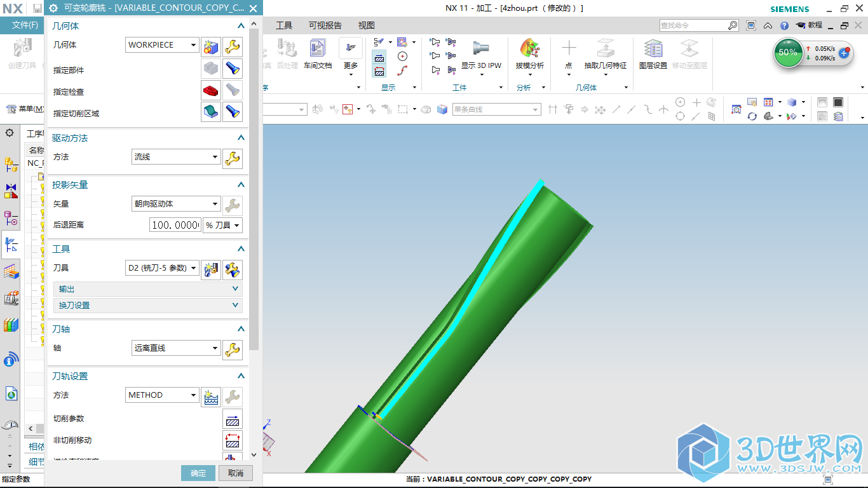The width and height of the screenshot is (868, 488).
Task: Select specify cut area icon
Action: (211, 112)
